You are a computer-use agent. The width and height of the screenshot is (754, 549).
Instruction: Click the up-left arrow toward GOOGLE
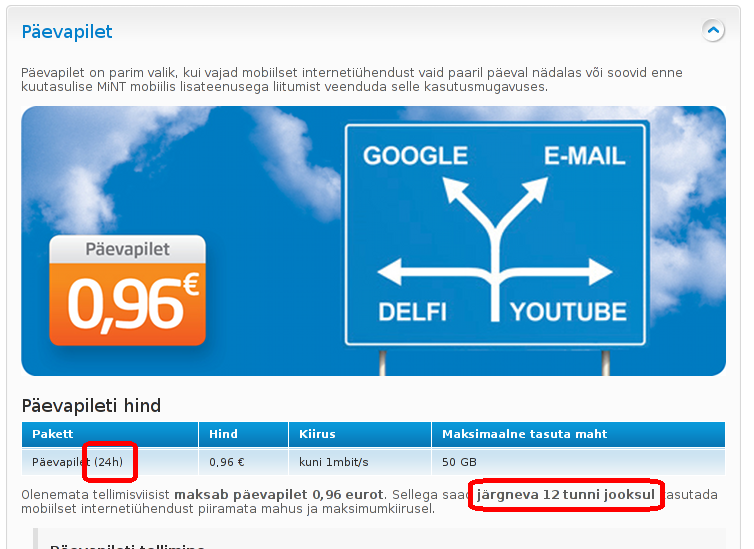pyautogui.click(x=464, y=200)
